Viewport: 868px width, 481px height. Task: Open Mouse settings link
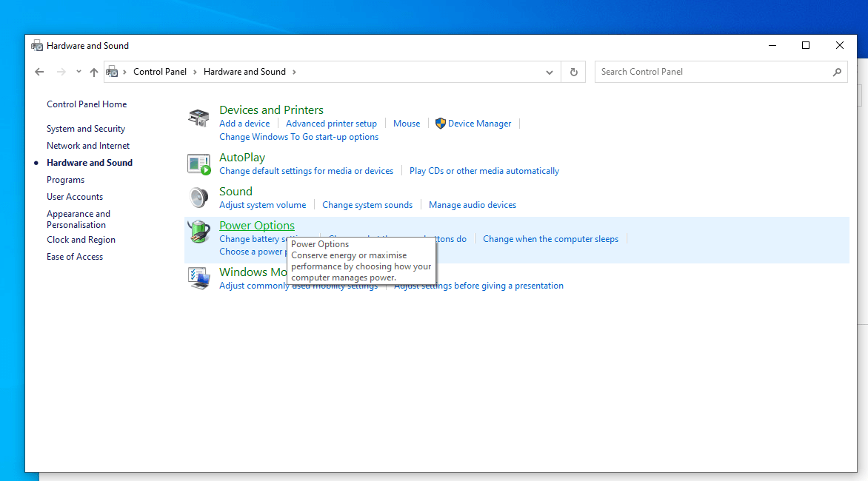tap(407, 124)
